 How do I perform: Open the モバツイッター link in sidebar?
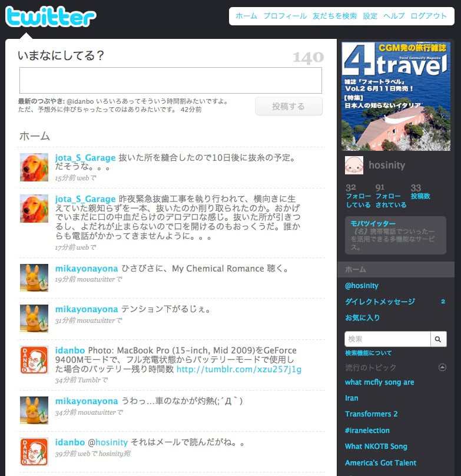[x=373, y=223]
